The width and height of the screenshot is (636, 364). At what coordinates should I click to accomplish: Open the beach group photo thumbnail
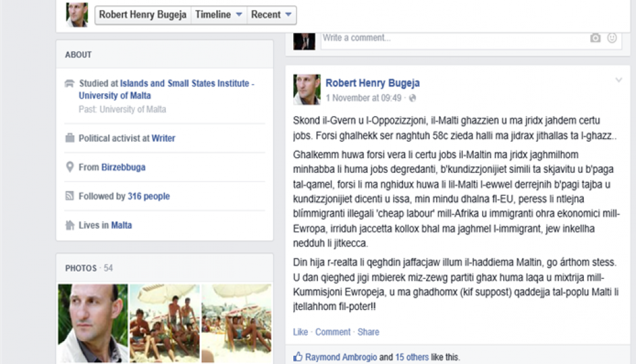(x=165, y=323)
